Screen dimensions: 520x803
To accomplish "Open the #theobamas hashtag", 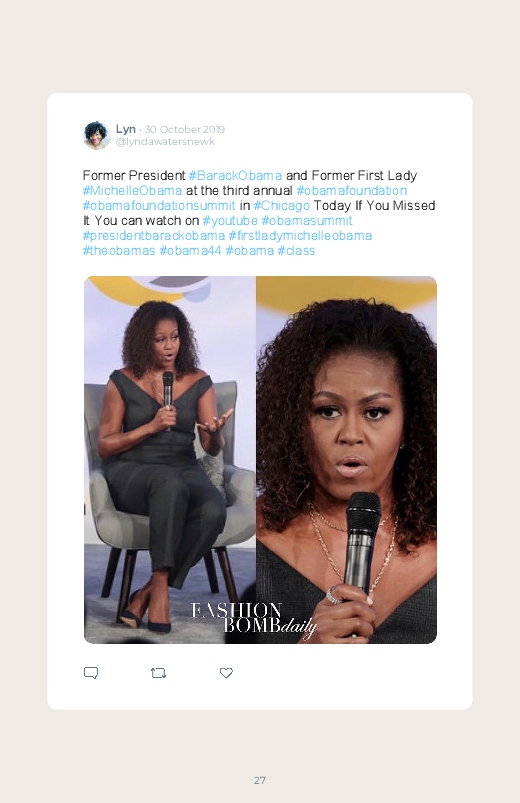I will (x=119, y=251).
